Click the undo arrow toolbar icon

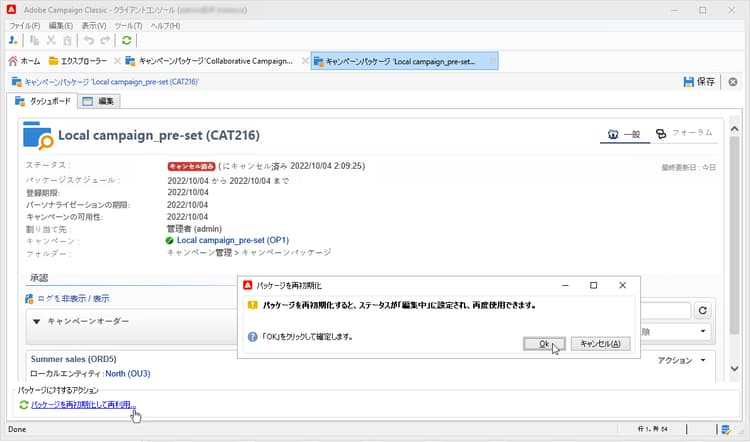89,41
